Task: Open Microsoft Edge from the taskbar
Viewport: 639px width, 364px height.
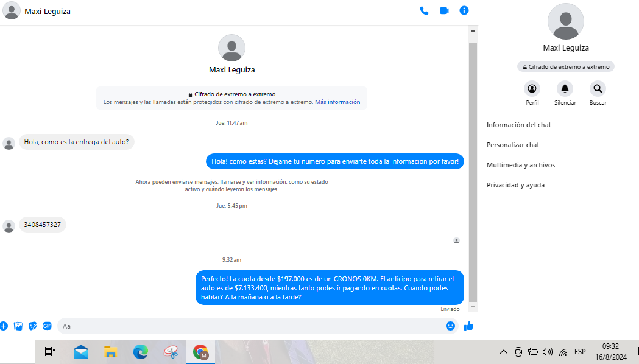Action: point(141,351)
